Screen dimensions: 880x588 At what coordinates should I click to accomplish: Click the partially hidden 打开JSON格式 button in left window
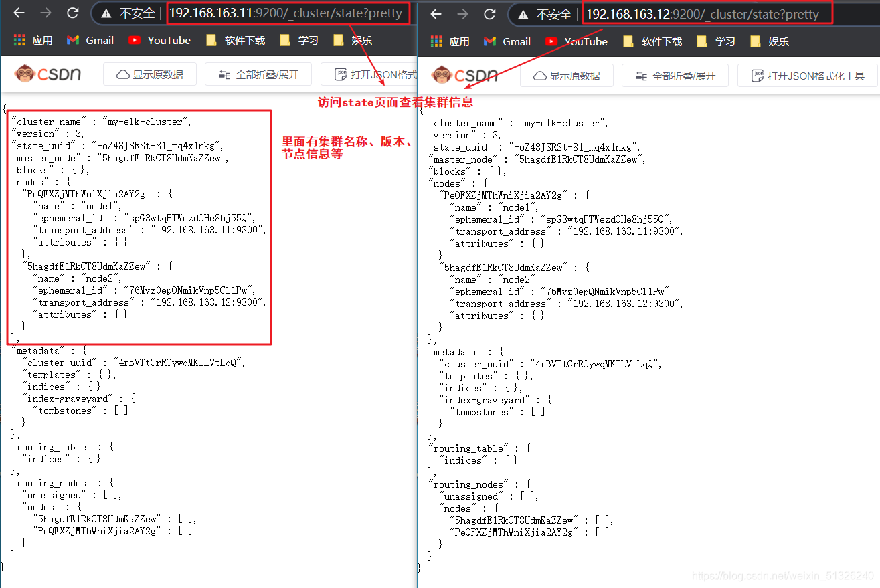(369, 74)
